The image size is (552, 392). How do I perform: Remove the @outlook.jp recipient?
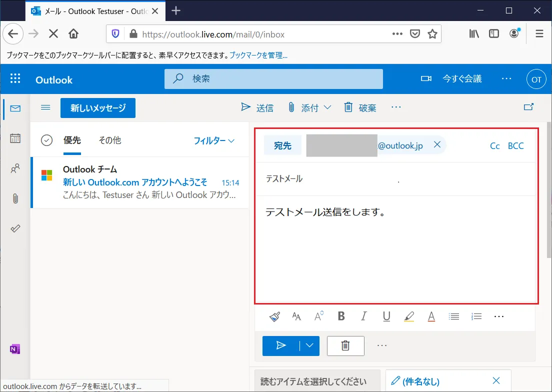[x=437, y=144]
